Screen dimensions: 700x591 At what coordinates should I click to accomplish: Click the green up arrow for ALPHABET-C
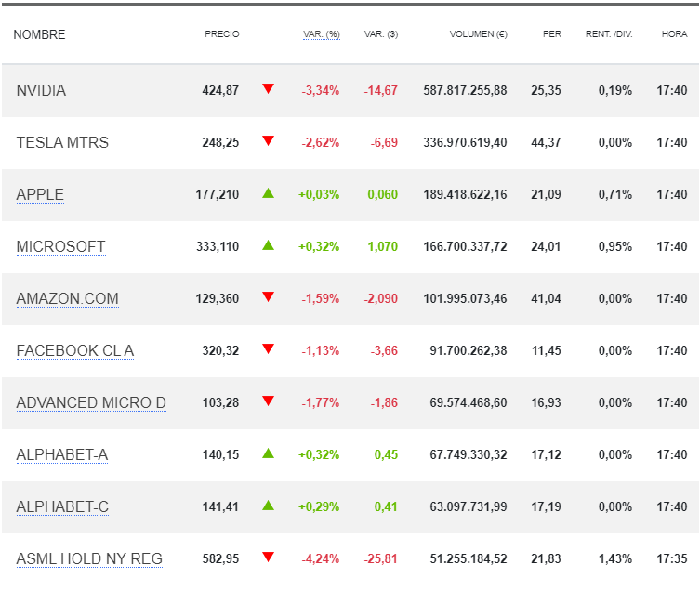tap(268, 506)
